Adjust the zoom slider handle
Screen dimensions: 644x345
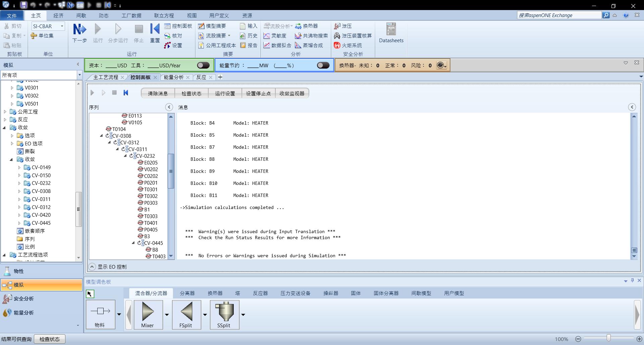click(x=609, y=338)
